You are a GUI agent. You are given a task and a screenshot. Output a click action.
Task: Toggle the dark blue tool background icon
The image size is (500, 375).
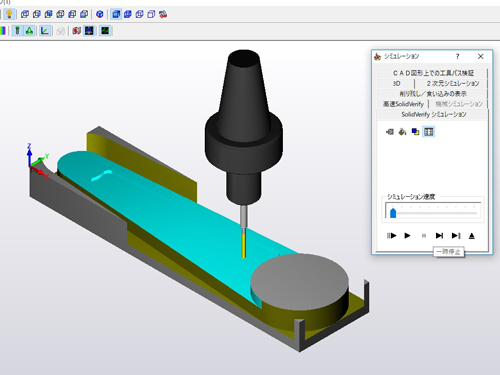(89, 31)
